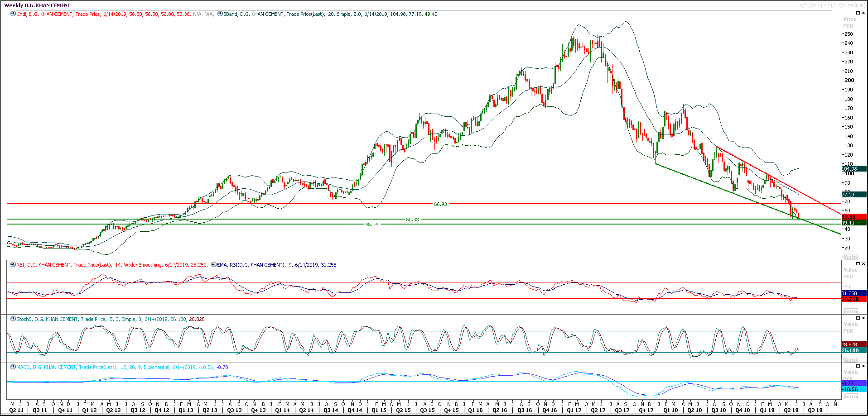
Task: Click the StochS series clock icon
Action: point(13,319)
